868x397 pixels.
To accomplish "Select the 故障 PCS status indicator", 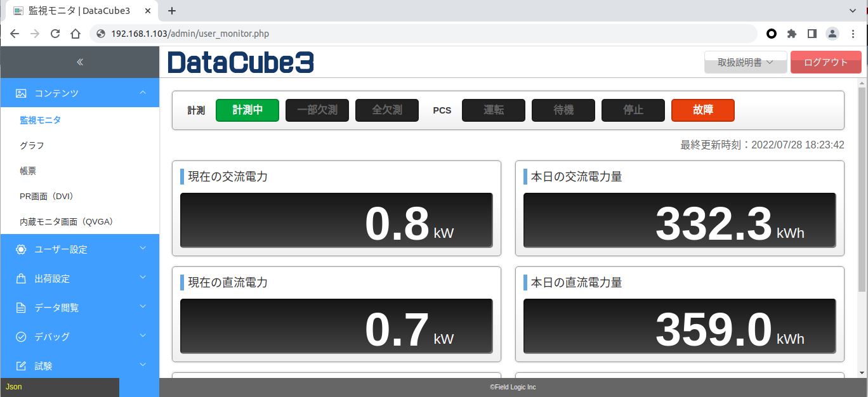I will (702, 110).
